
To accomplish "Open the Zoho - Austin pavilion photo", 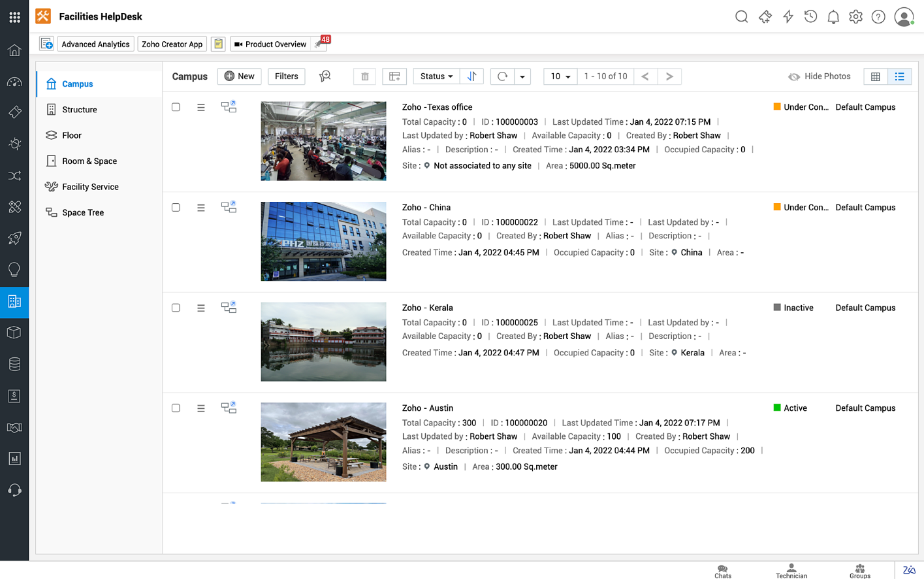I will [323, 442].
